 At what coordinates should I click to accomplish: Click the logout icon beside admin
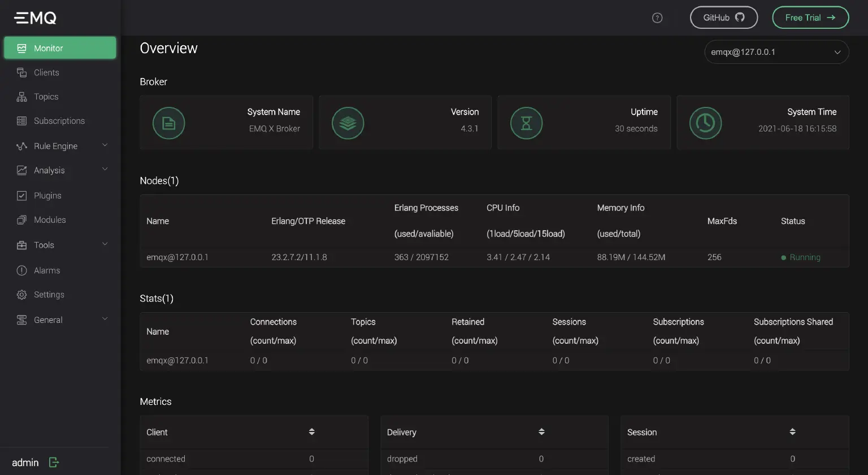54,463
